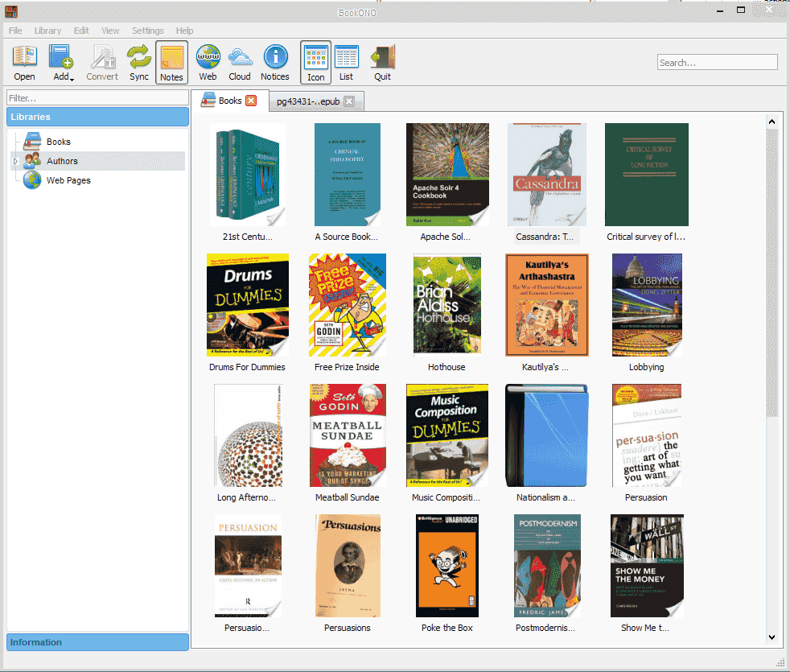Viewport: 790px width, 672px height.
Task: Select the Hothouse book cover
Action: 447,305
